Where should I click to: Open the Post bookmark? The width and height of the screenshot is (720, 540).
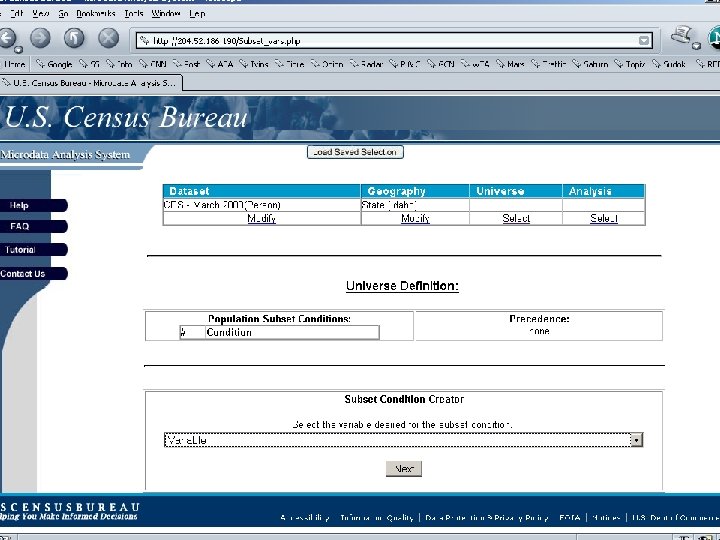point(186,64)
